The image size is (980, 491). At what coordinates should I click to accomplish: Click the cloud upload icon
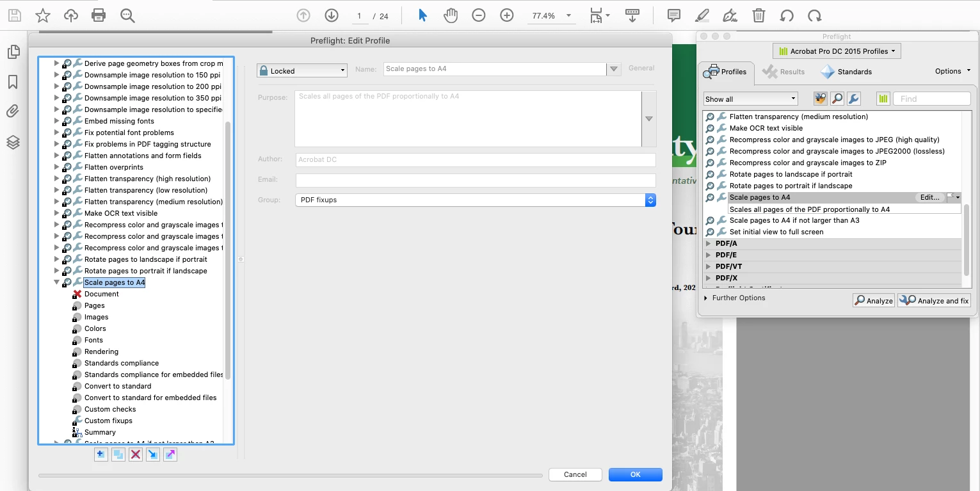tap(70, 15)
